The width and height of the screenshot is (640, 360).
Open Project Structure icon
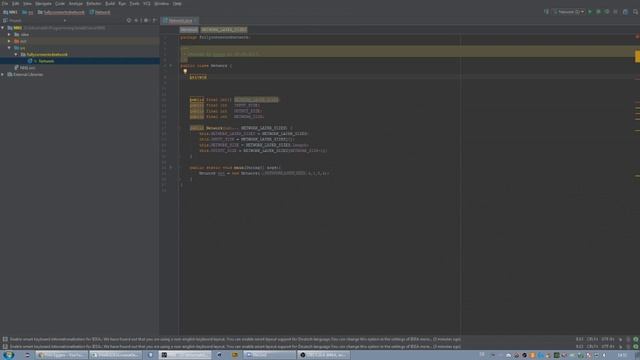point(625,12)
